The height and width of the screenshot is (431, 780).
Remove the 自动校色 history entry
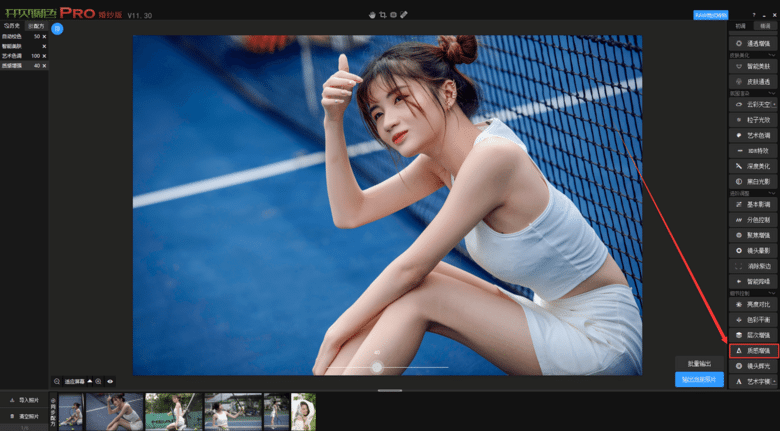point(43,37)
